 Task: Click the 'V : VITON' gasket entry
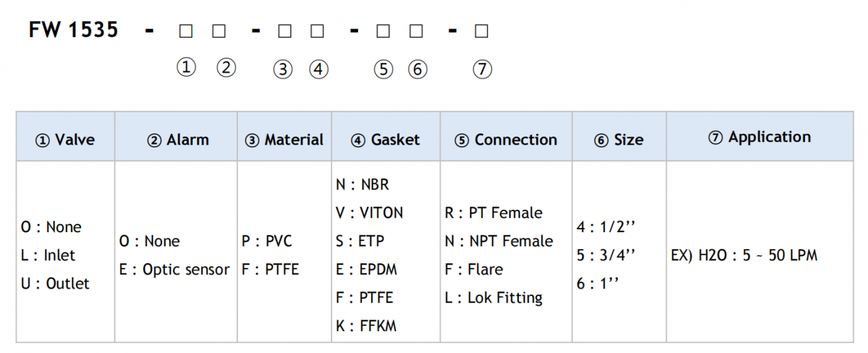(369, 213)
